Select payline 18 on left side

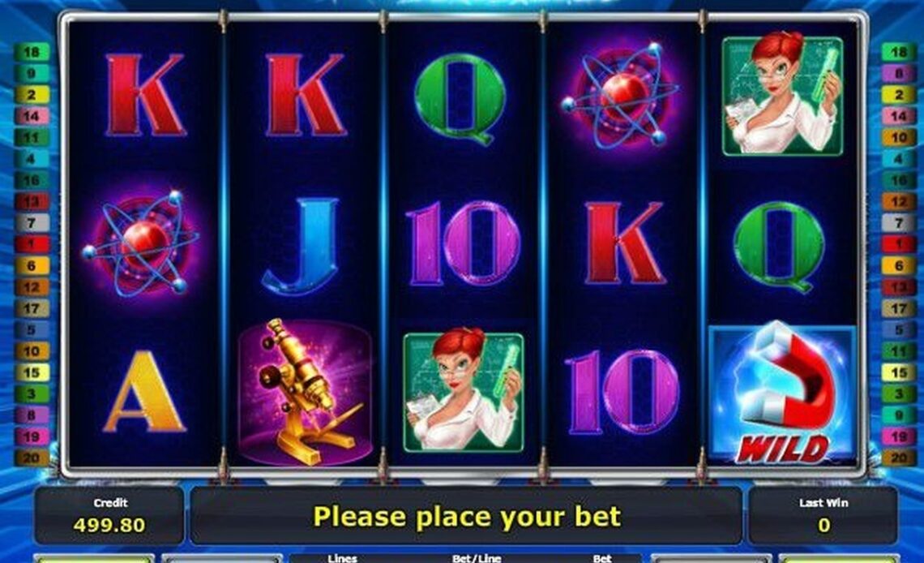32,53
